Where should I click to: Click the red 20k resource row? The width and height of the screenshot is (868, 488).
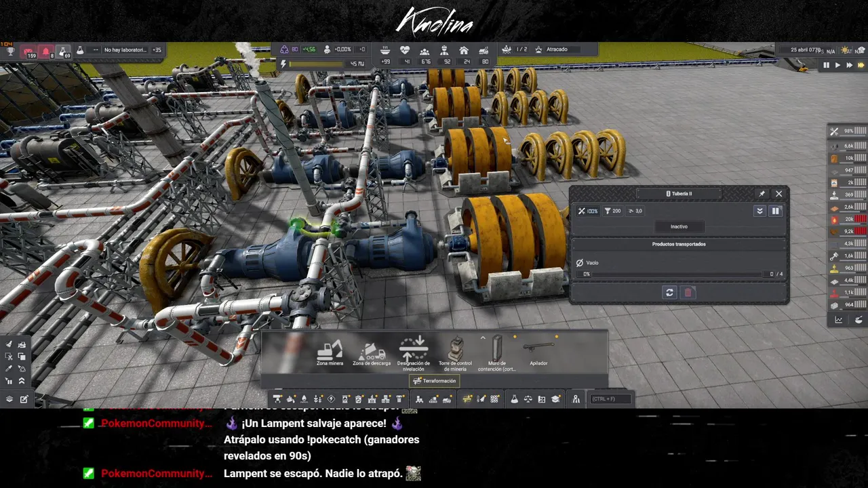coord(848,219)
